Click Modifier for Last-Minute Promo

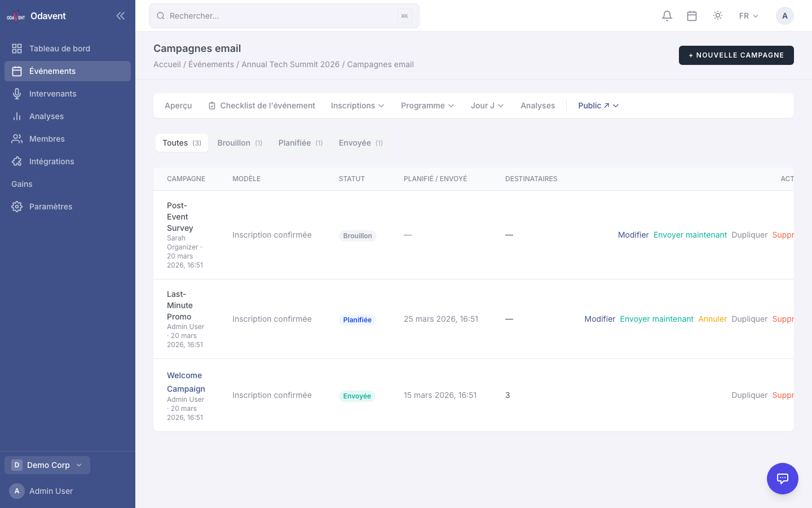pos(600,319)
